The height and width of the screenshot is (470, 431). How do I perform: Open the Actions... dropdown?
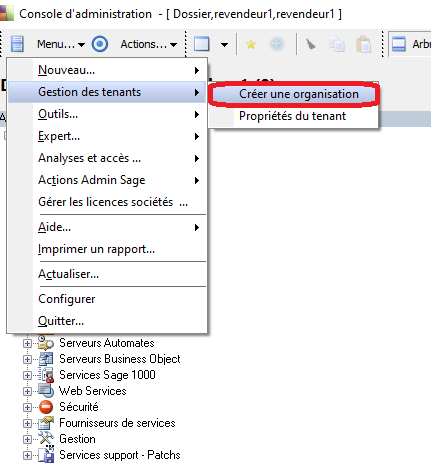coord(148,44)
